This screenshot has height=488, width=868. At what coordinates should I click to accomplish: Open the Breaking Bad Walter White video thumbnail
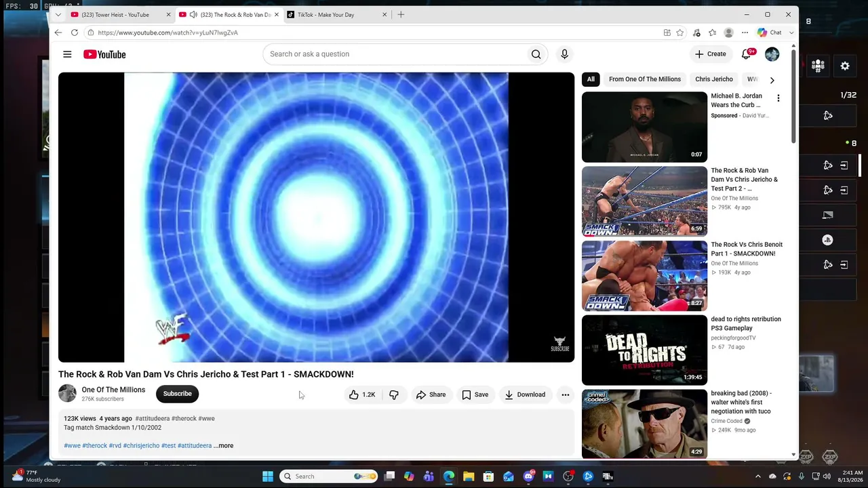(644, 424)
